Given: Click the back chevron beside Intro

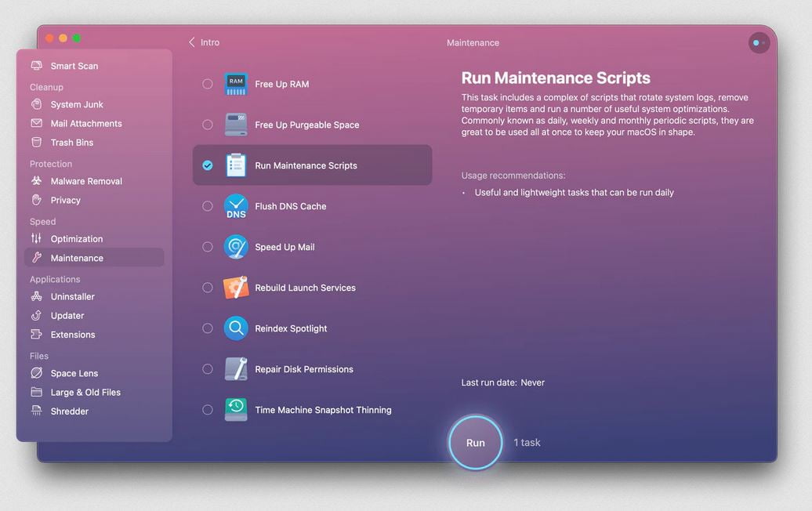Looking at the screenshot, I should point(191,42).
